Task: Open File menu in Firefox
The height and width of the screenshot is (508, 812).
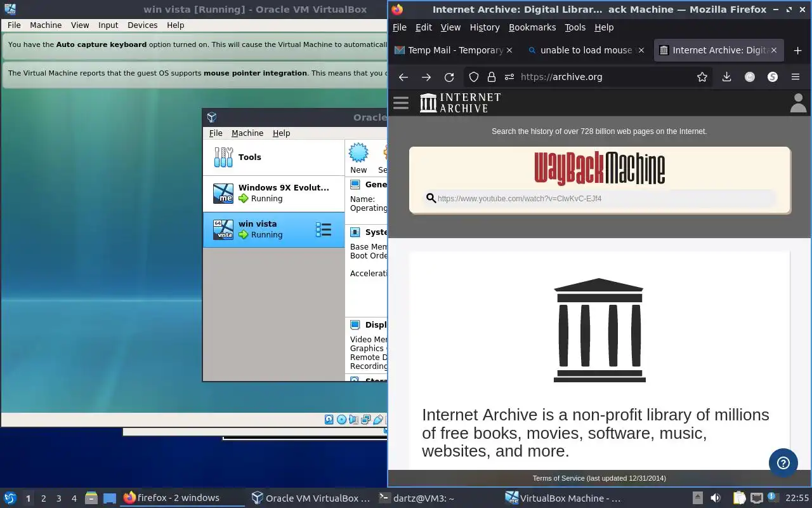Action: point(400,27)
